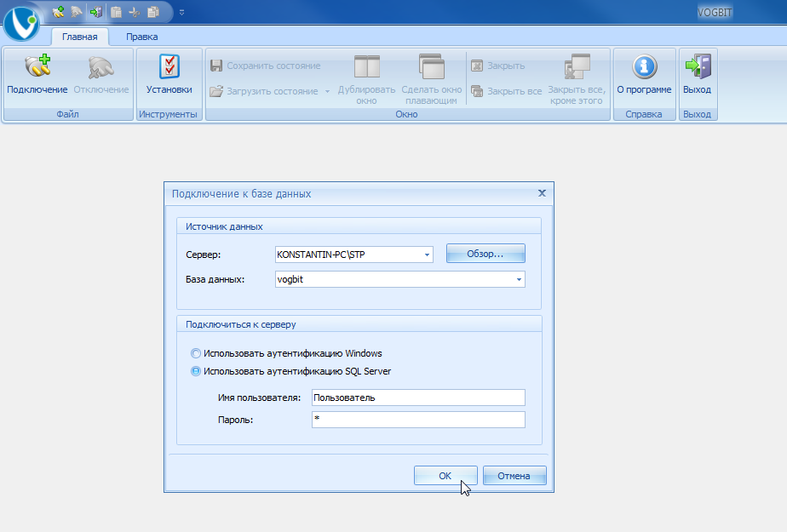
Task: Select SQL Server authentication radio button
Action: tap(196, 371)
